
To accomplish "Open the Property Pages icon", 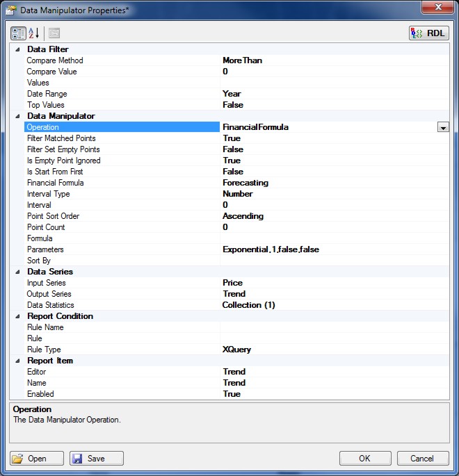I will (x=54, y=33).
